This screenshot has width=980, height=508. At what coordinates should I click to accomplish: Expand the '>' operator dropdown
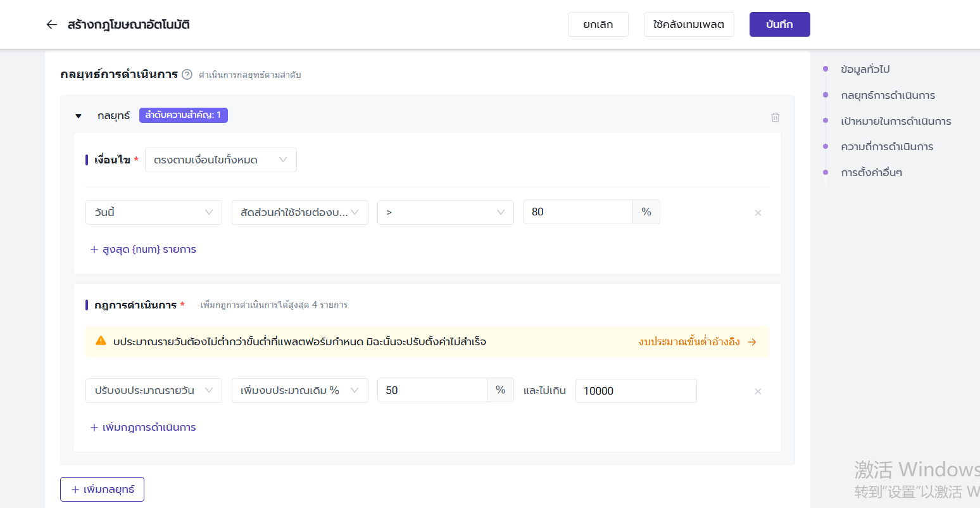pos(445,212)
